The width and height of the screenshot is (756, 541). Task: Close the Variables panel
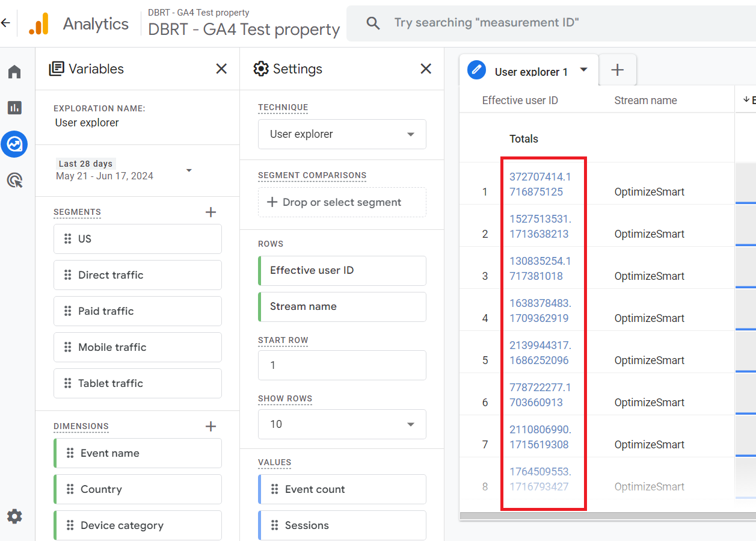(221, 69)
